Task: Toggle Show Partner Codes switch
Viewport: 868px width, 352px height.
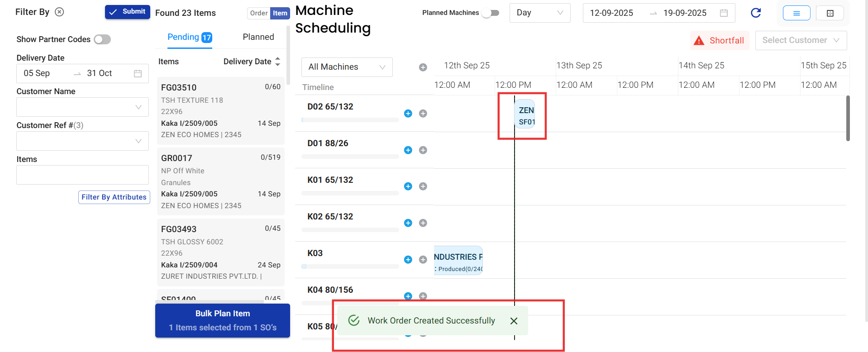Action: [x=102, y=39]
